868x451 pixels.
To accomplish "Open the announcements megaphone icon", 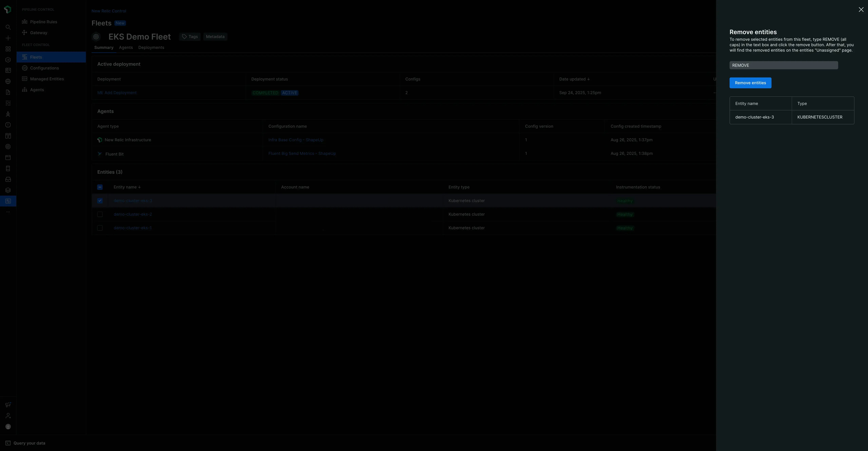I will pos(8,404).
